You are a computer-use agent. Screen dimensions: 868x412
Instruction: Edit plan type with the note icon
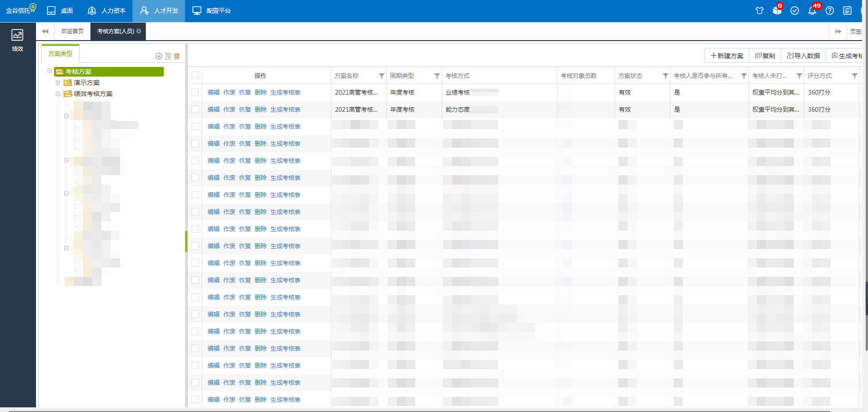pyautogui.click(x=168, y=56)
